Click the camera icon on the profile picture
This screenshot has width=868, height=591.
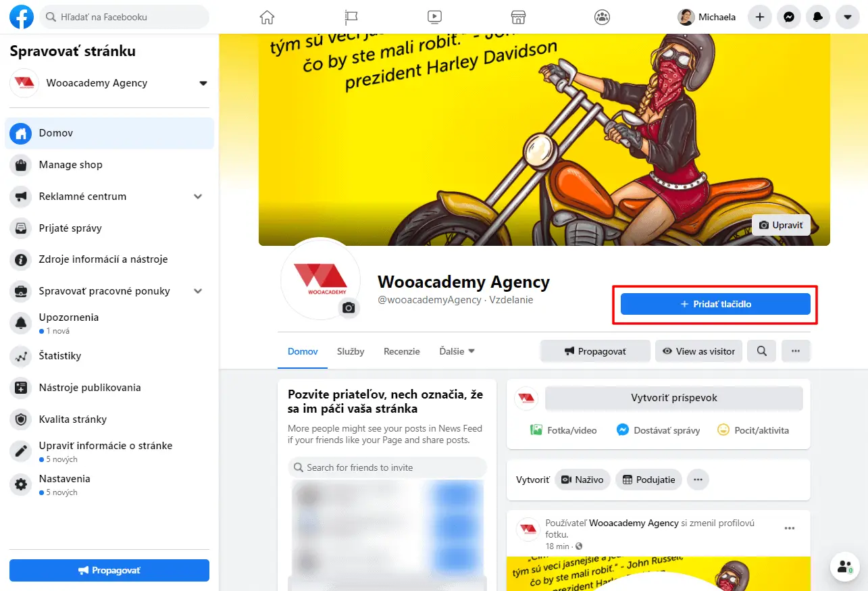[349, 308]
